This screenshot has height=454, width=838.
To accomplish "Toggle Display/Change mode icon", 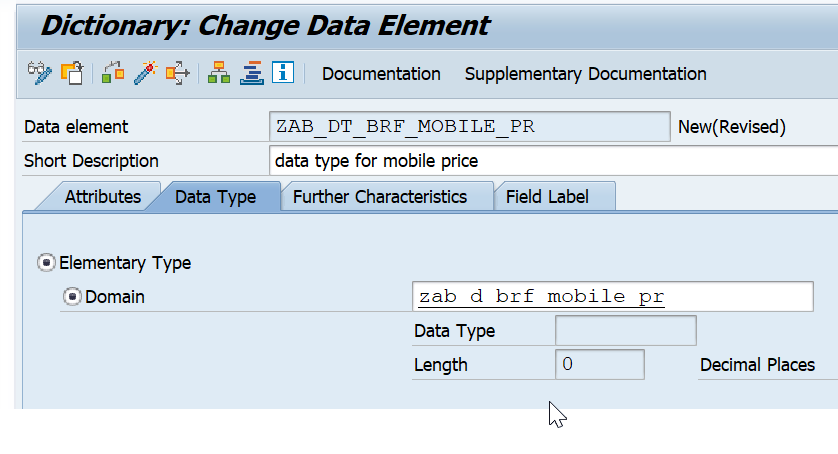I will coord(40,73).
